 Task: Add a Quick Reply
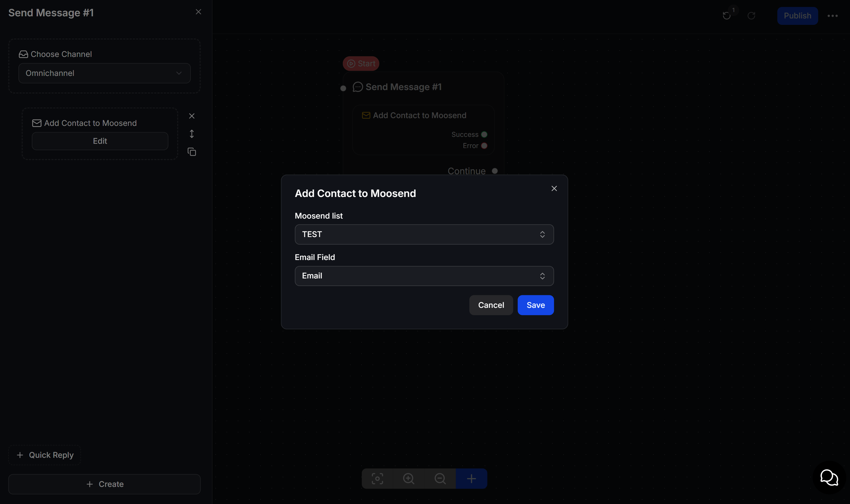click(x=44, y=455)
